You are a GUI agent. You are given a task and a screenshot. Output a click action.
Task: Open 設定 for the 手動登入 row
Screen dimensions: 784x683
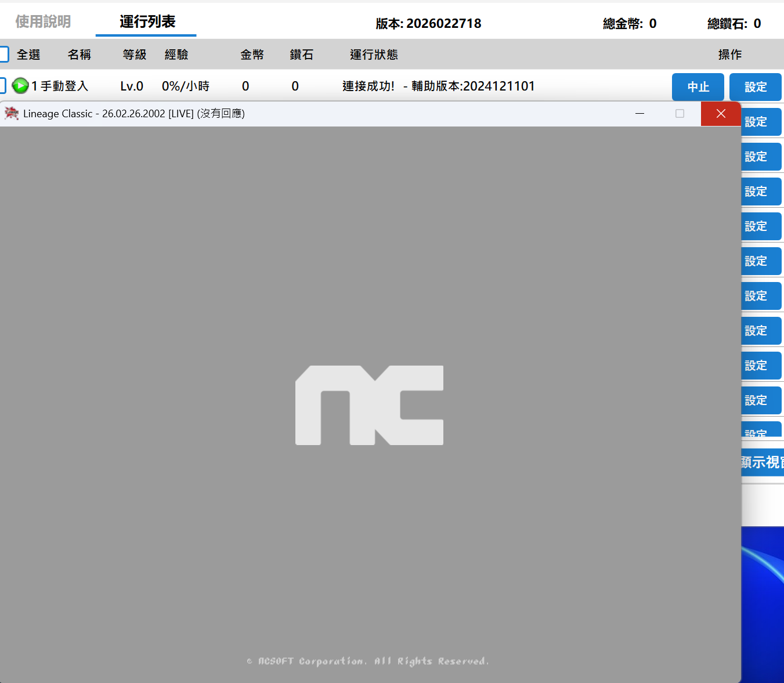(755, 87)
